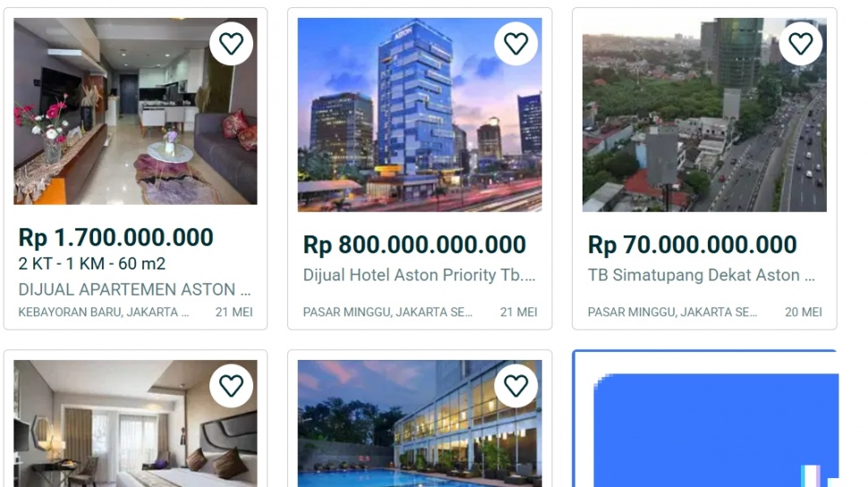Click the price Rp 800.000.000.000
This screenshot has width=868, height=487.
[414, 245]
